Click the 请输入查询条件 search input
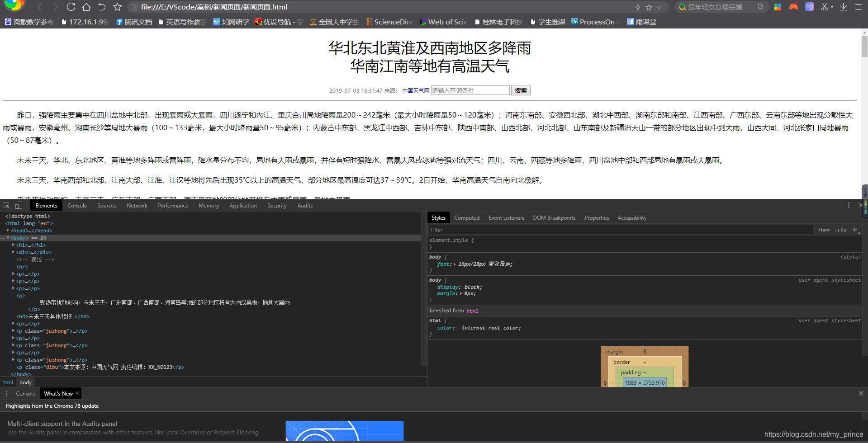The image size is (868, 443). pyautogui.click(x=470, y=90)
